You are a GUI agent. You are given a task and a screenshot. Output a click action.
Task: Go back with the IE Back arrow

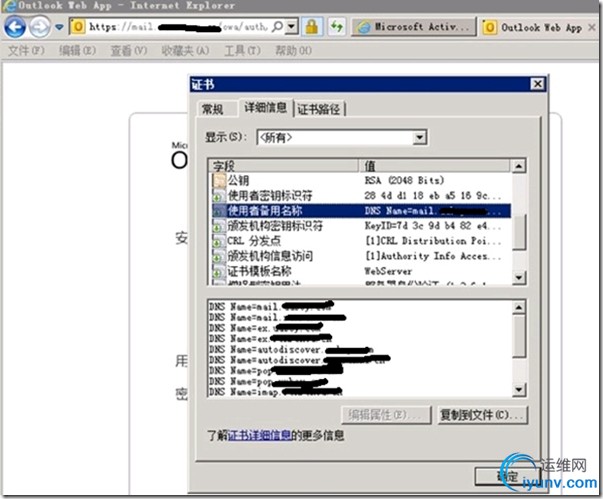coord(15,27)
